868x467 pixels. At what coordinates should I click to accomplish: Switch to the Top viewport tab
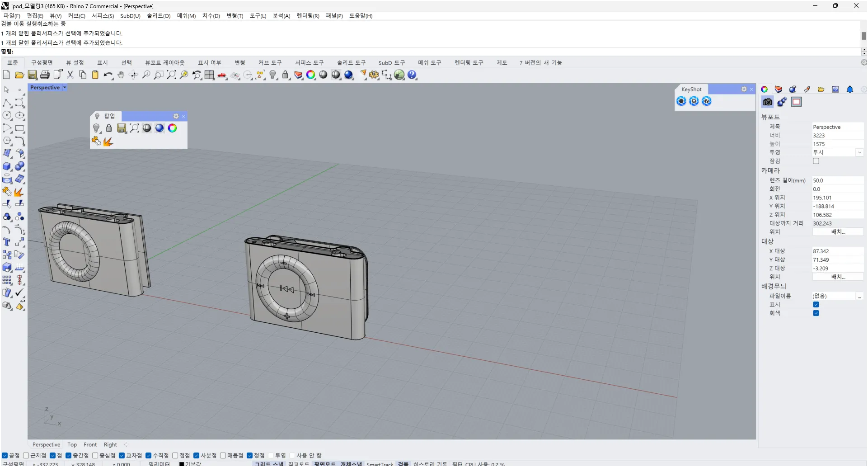coord(72,445)
